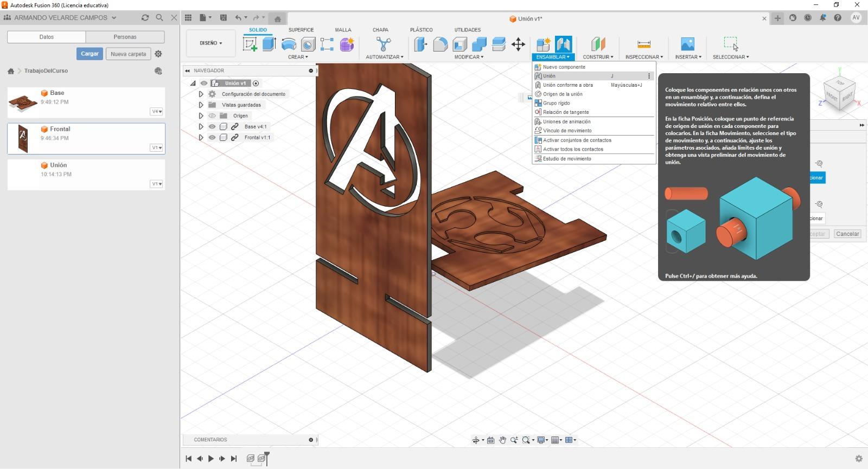The image size is (868, 469).
Task: Toggle visibility of Frontal v1:1
Action: pos(212,137)
